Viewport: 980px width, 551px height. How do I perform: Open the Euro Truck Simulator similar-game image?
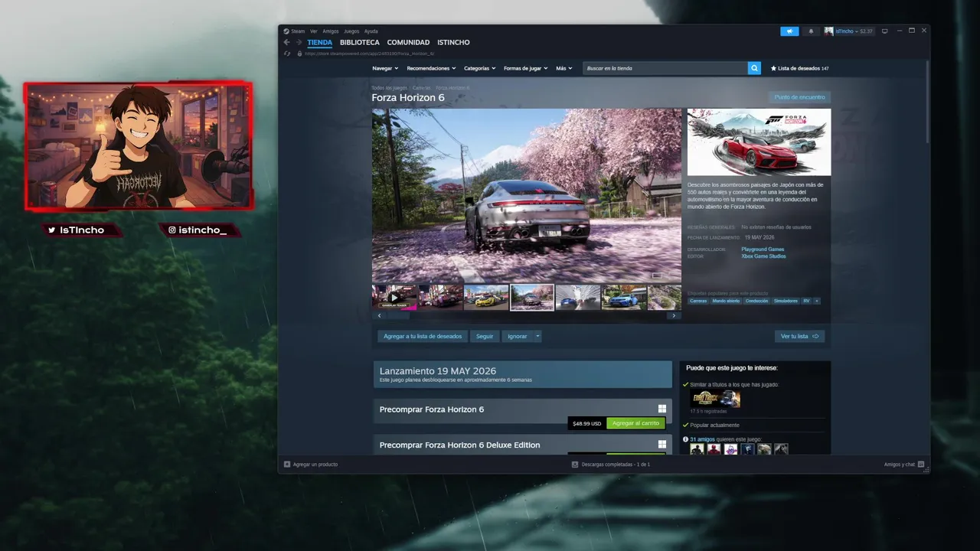(715, 399)
